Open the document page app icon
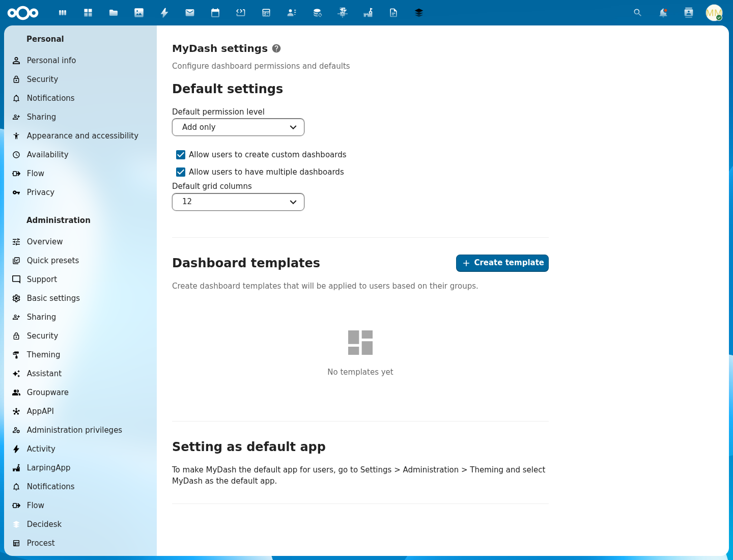Viewport: 733px width, 560px height. [393, 13]
